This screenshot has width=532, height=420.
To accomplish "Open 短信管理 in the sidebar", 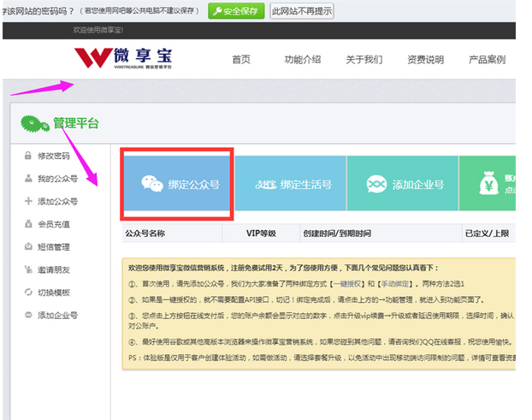I will pos(54,246).
